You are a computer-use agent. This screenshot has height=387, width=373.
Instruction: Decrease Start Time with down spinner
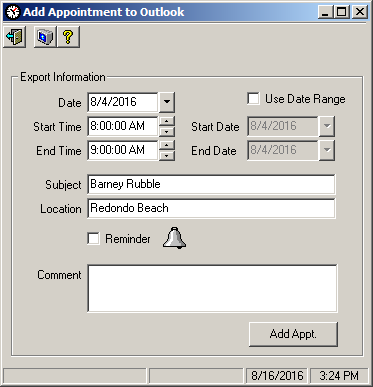point(167,131)
